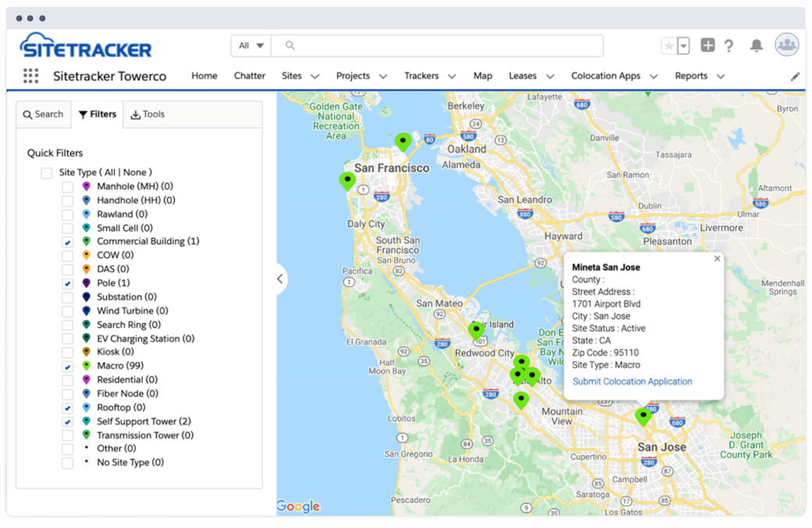Uncheck the Self Support Tower filter
The width and height of the screenshot is (812, 528).
click(x=67, y=422)
